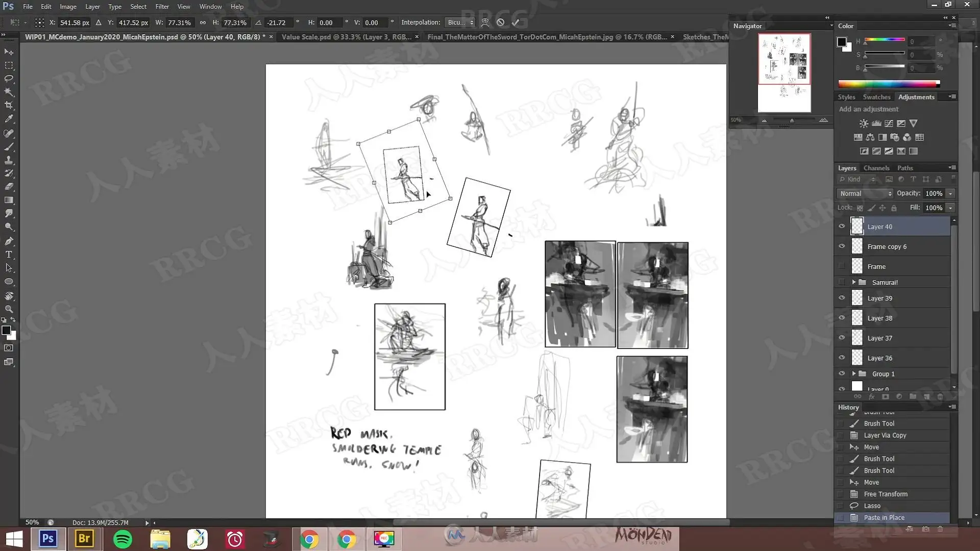Show the Frame layer
The image size is (980, 551).
(842, 266)
